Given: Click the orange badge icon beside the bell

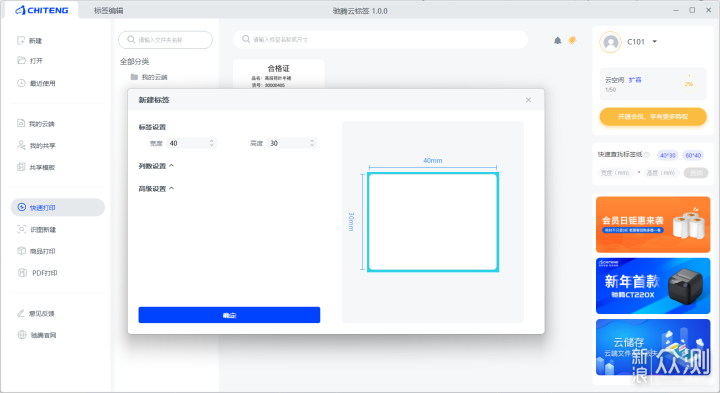Looking at the screenshot, I should click(572, 40).
